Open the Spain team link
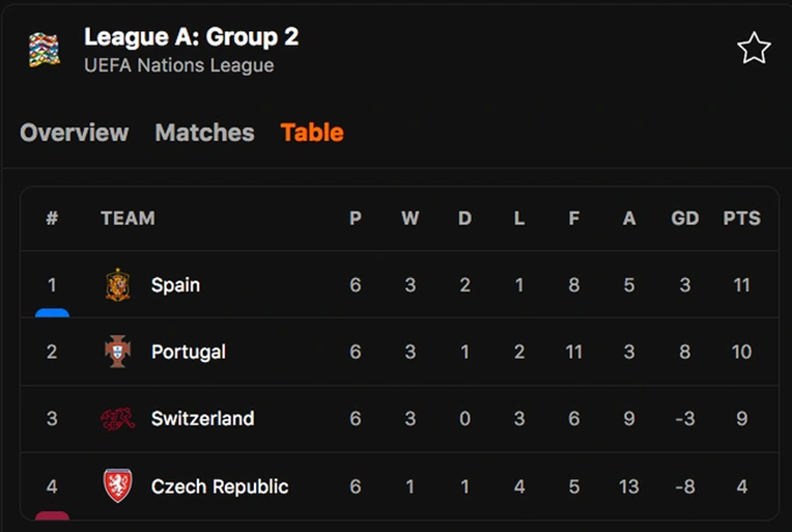The width and height of the screenshot is (792, 532). click(175, 285)
